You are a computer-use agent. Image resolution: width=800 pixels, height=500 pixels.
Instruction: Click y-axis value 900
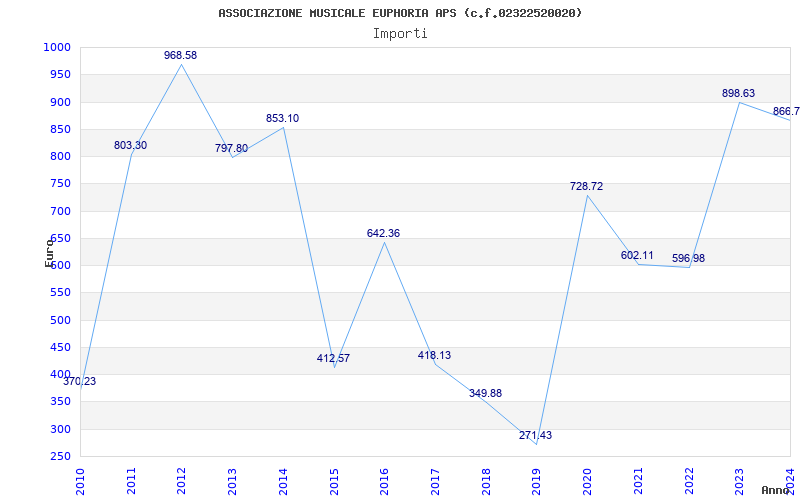(60, 102)
